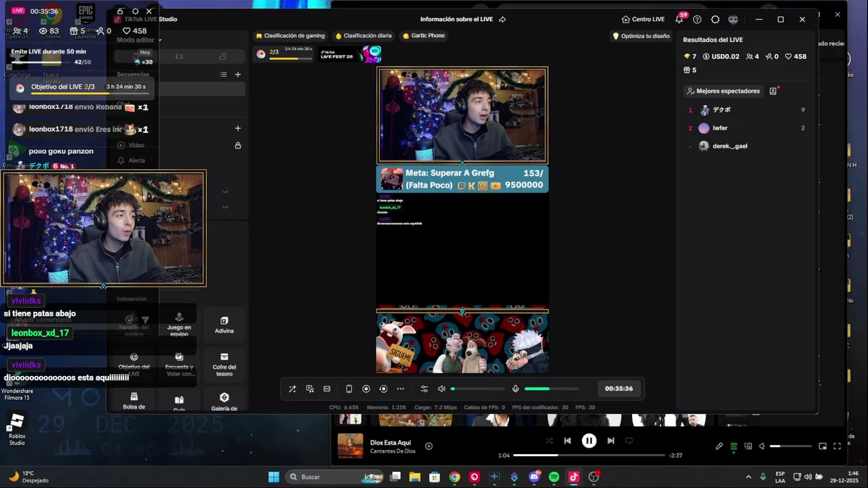Click the 00:35:36 live timer button
Image resolution: width=868 pixels, height=488 pixels.
618,389
